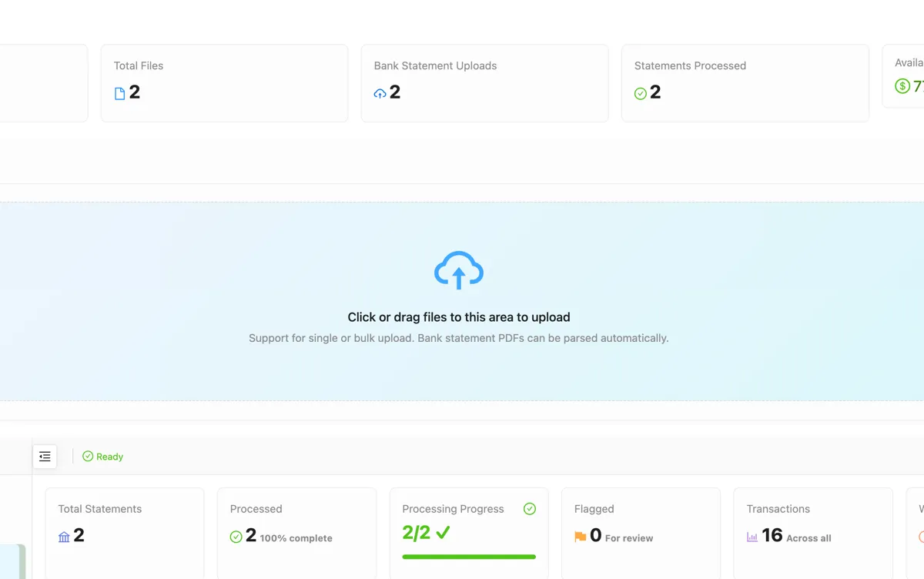Select the Statements Processed summary card

click(x=745, y=82)
